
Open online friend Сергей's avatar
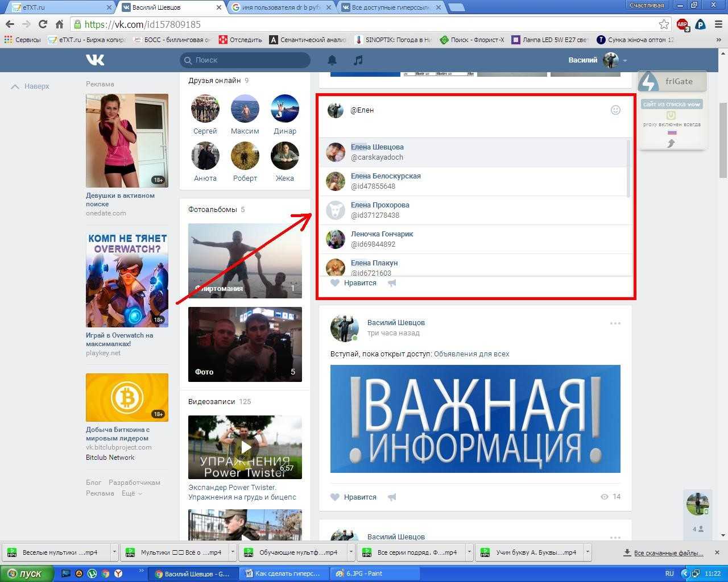(205, 109)
